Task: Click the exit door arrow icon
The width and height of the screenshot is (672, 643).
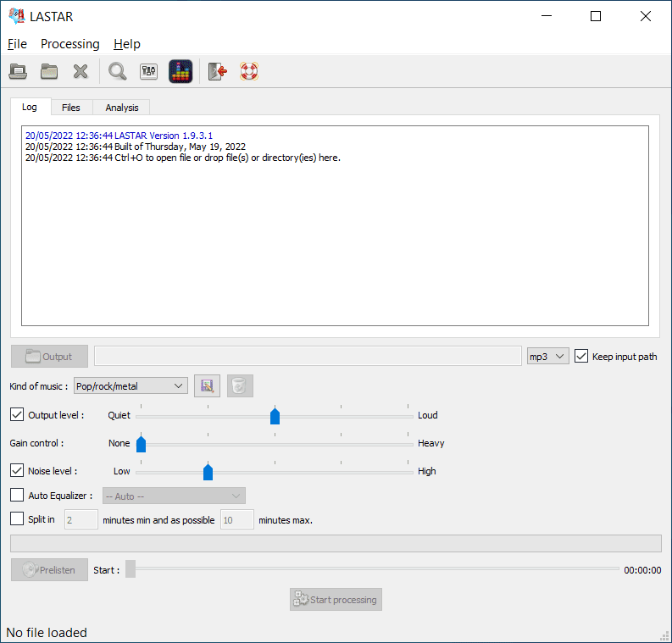Action: coord(217,71)
